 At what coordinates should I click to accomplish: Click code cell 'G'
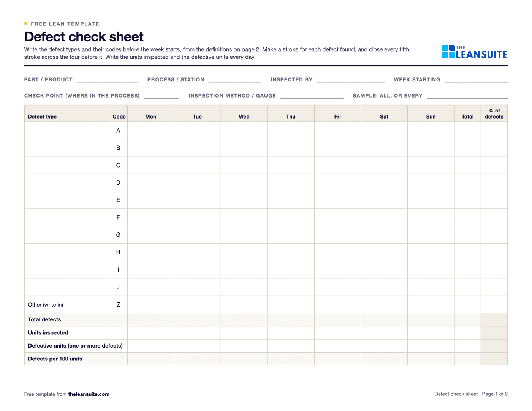point(118,235)
